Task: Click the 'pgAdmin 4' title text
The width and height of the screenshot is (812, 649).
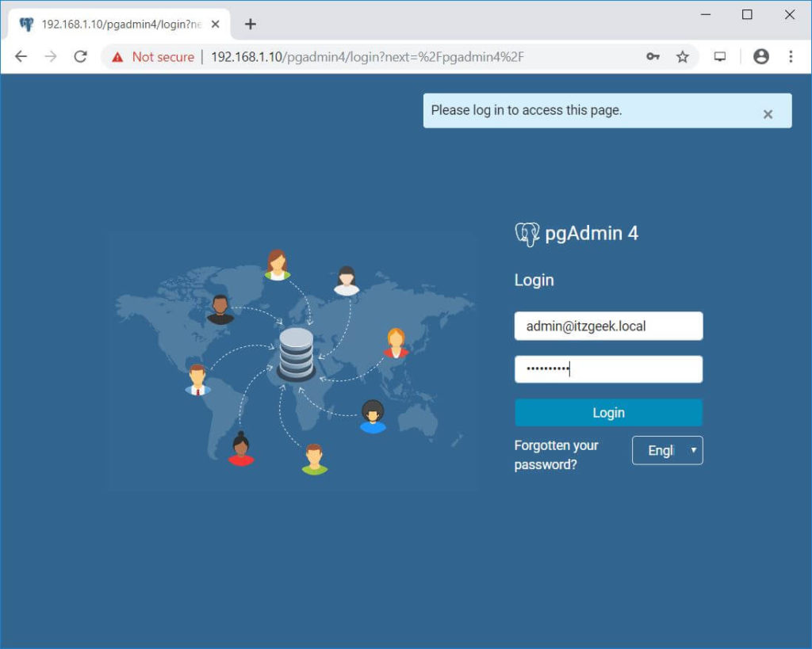Action: click(592, 234)
